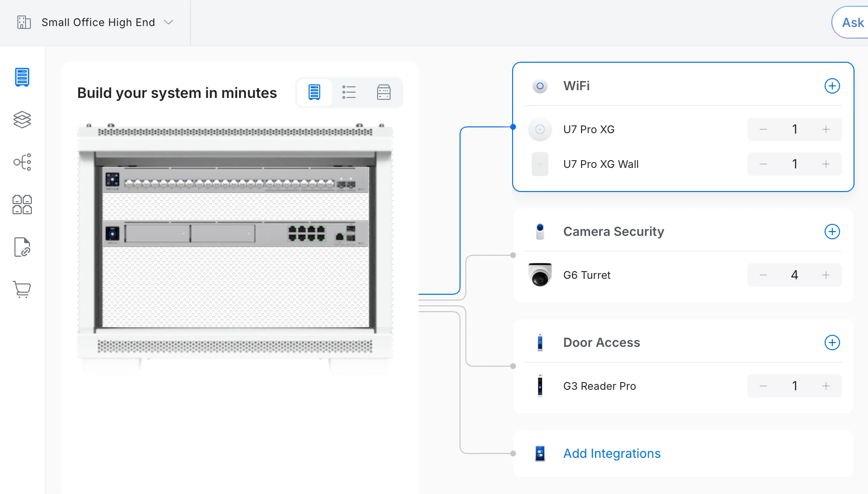The height and width of the screenshot is (494, 868).
Task: Select the 24-port switch in the rack
Action: [x=235, y=180]
